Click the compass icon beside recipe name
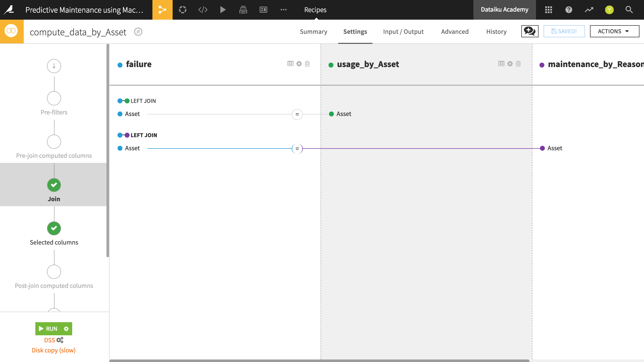Screen dimensions: 644x362 [x=138, y=32]
